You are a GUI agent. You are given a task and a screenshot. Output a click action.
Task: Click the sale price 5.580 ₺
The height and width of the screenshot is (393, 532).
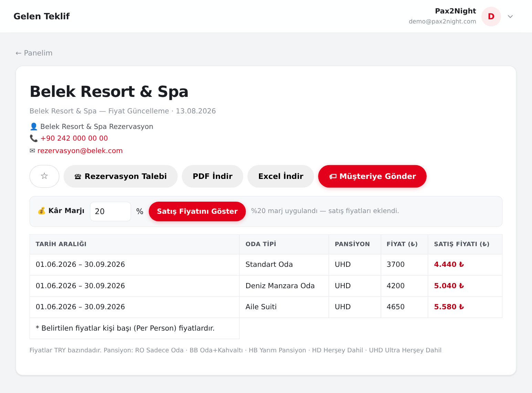coord(449,307)
